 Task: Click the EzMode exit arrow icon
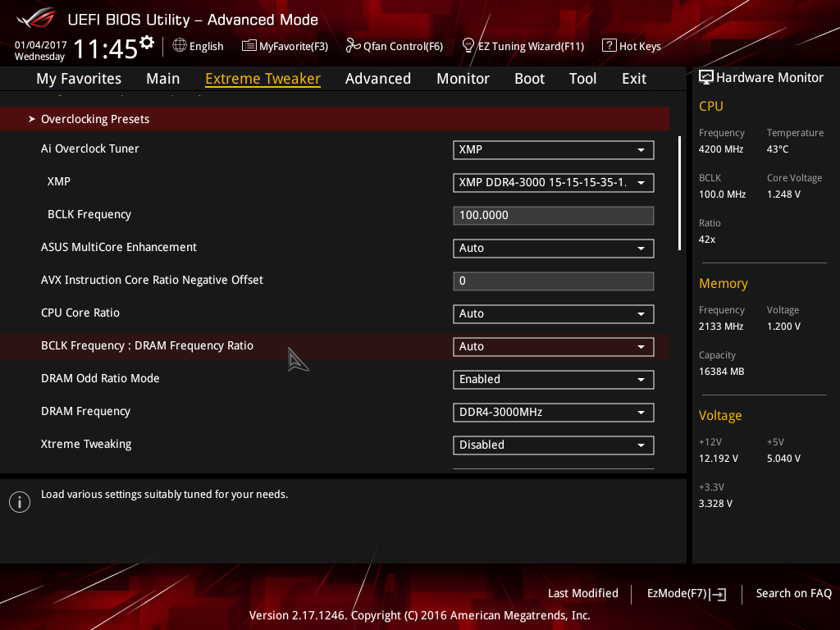(719, 594)
